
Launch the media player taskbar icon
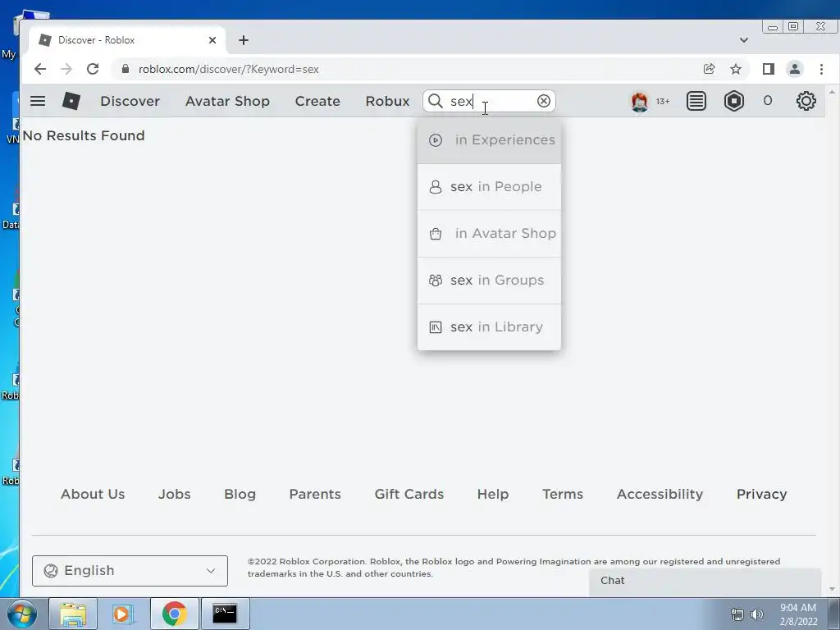pyautogui.click(x=123, y=614)
